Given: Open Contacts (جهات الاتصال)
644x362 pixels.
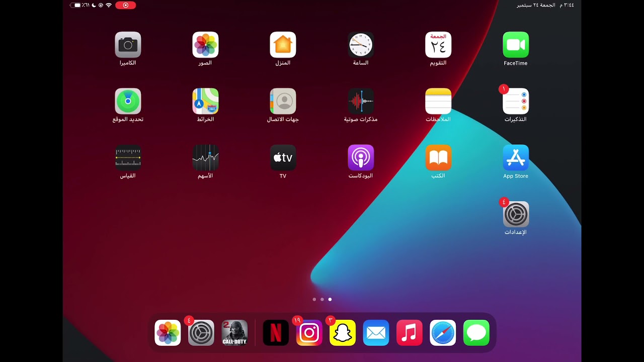Looking at the screenshot, I should (283, 102).
